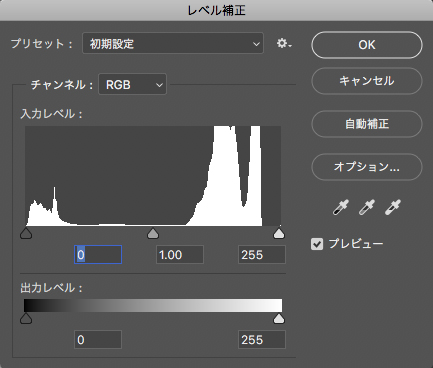Open the preset options gear menu

coord(284,43)
